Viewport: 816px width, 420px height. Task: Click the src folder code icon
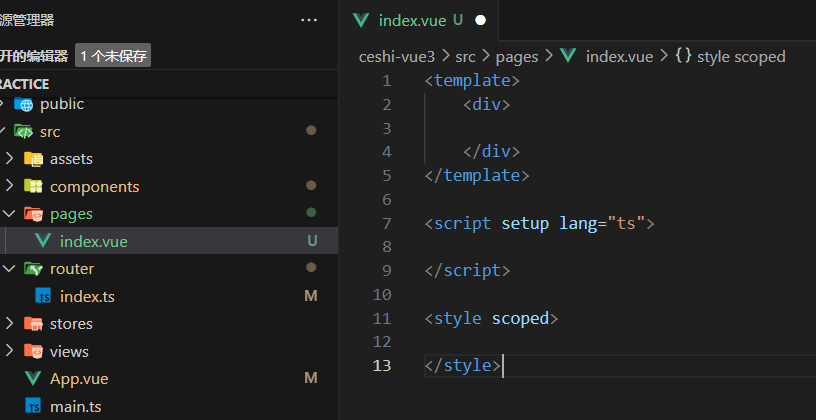[23, 131]
